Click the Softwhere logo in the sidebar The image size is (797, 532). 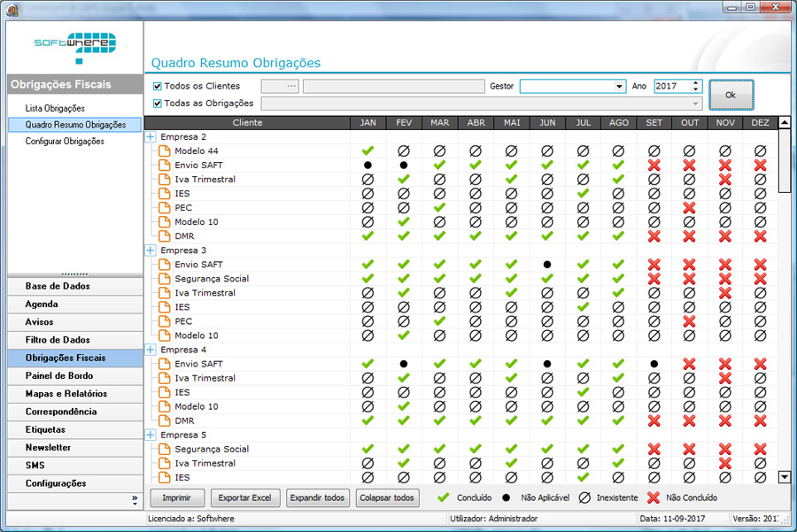pos(75,46)
